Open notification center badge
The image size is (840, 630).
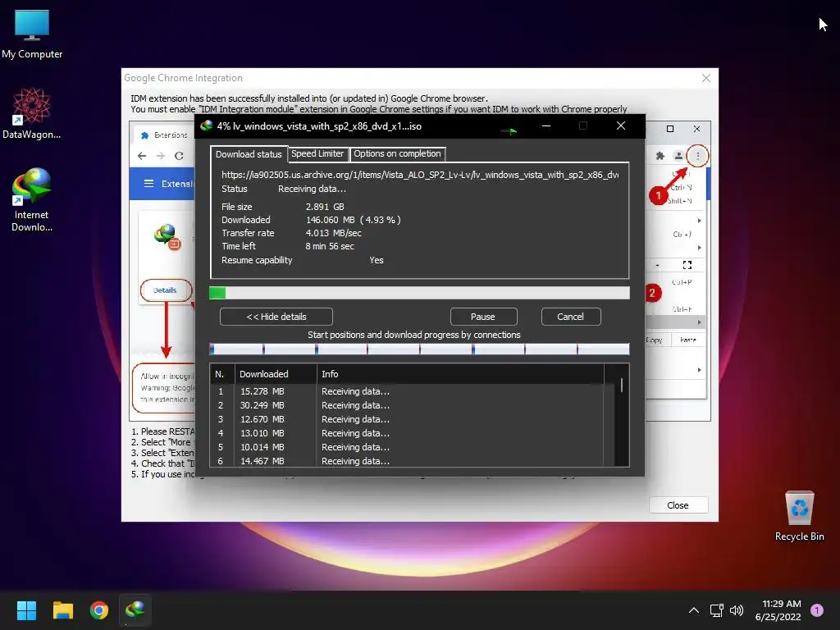[817, 610]
